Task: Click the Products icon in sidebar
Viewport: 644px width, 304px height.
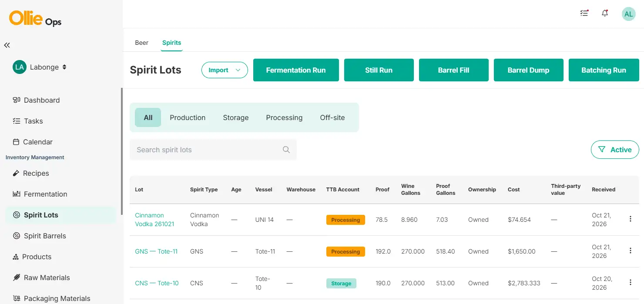Action: pos(16,257)
